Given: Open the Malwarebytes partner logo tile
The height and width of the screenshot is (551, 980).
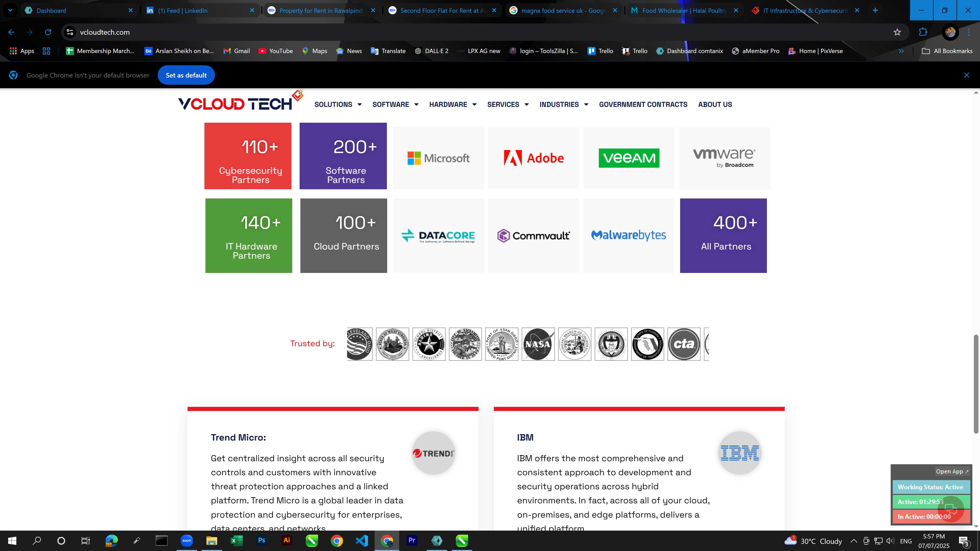Looking at the screenshot, I should pyautogui.click(x=629, y=235).
